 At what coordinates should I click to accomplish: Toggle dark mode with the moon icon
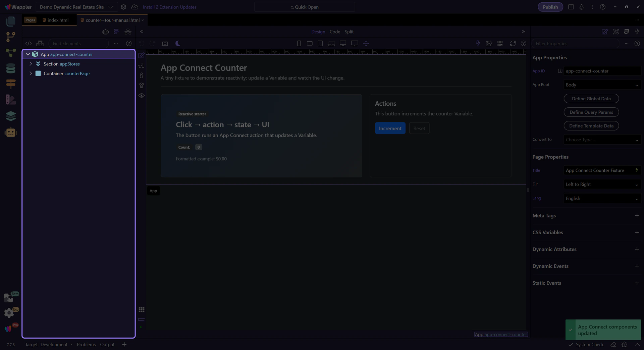pos(178,44)
